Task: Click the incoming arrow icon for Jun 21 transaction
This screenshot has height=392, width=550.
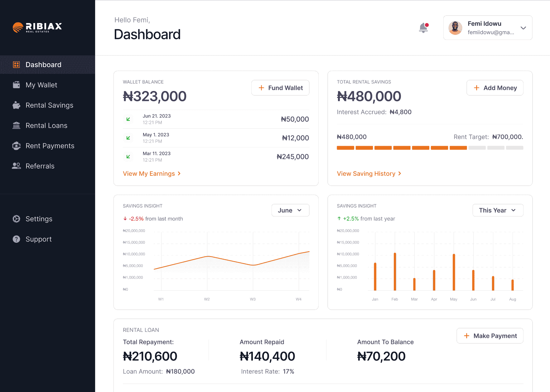Action: 128,119
